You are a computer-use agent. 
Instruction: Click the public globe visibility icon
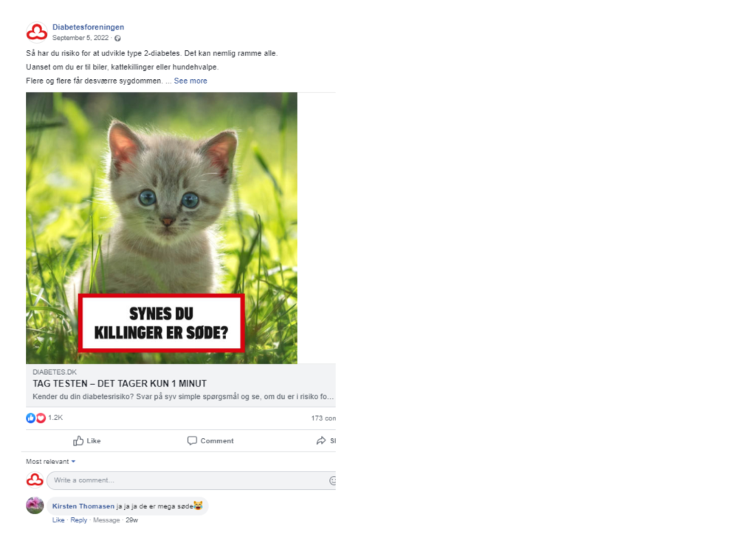click(117, 38)
